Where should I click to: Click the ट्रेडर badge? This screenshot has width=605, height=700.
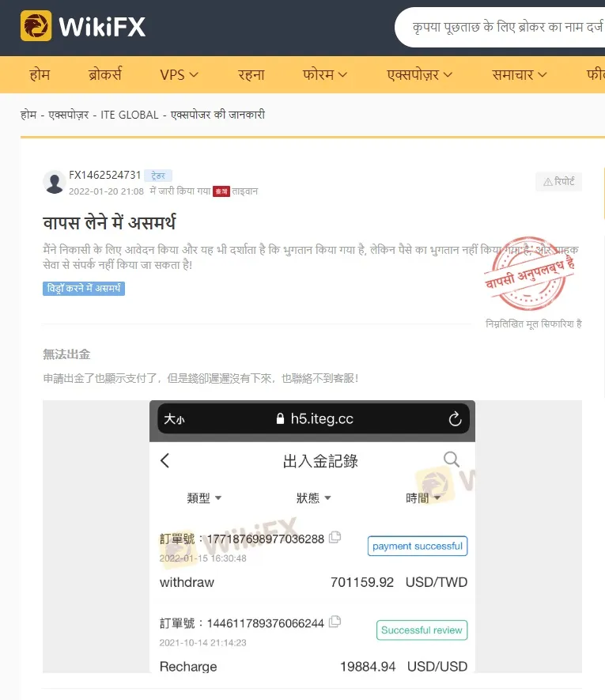tap(158, 176)
